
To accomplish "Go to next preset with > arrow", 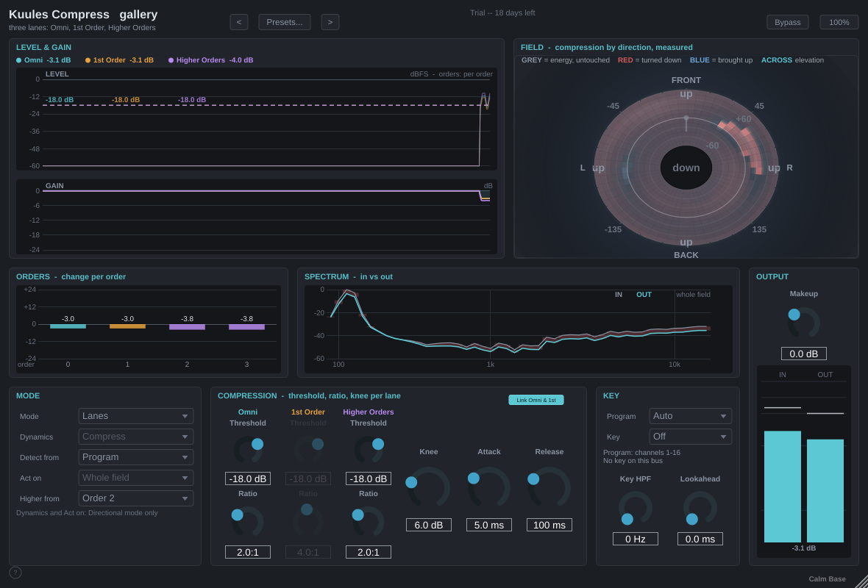I will 330,22.
